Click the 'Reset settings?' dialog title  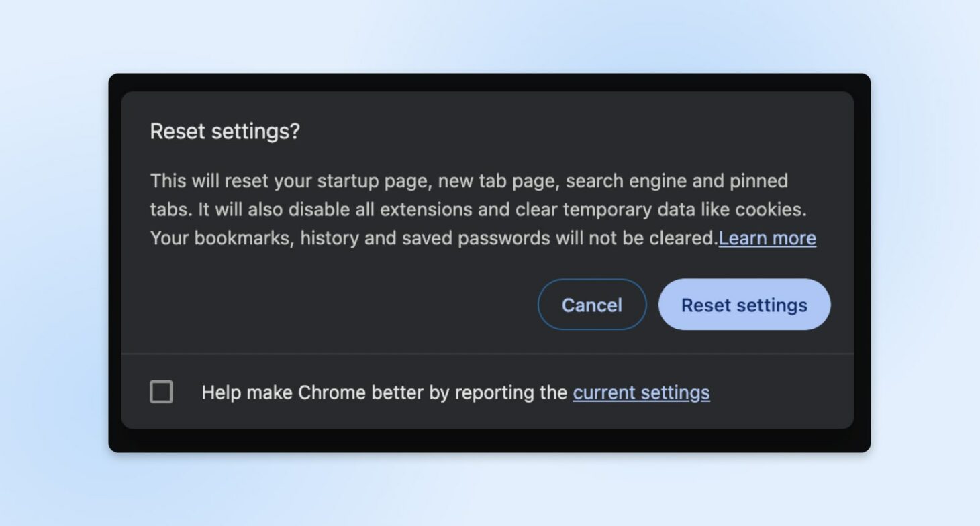(x=225, y=131)
